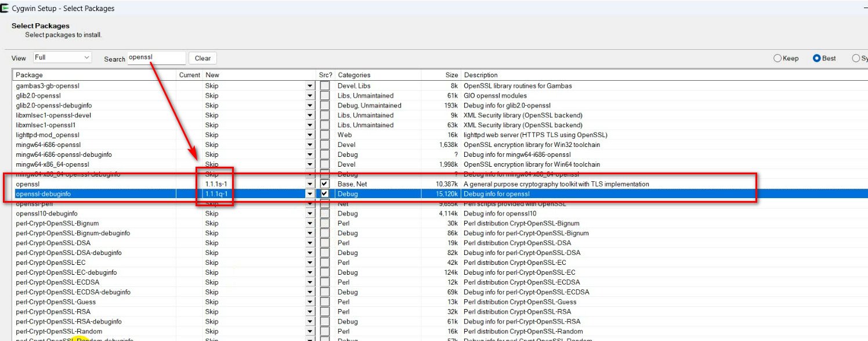Open the View dropdown showing Full
868x341 pixels.
click(62, 58)
